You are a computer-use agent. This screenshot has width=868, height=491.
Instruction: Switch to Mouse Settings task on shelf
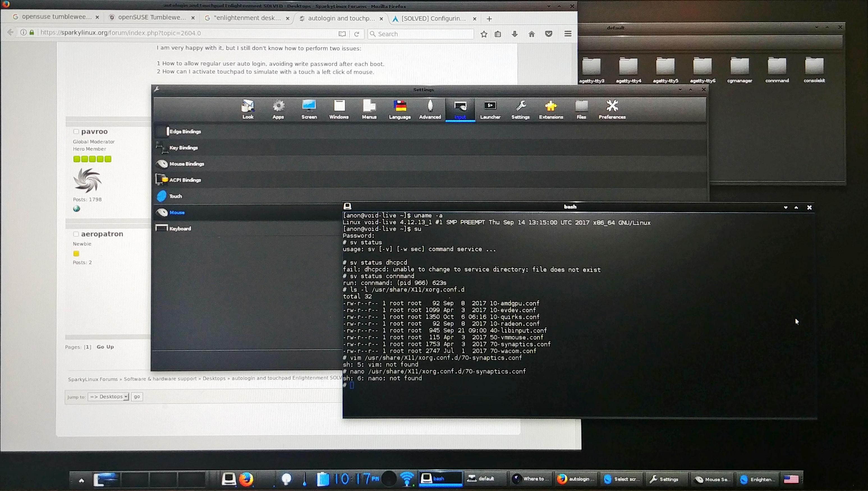pos(713,479)
